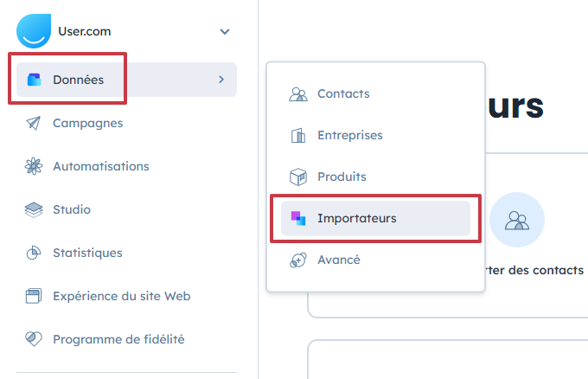Expand the Données submenu arrow
This screenshot has height=379, width=588.
coord(221,80)
